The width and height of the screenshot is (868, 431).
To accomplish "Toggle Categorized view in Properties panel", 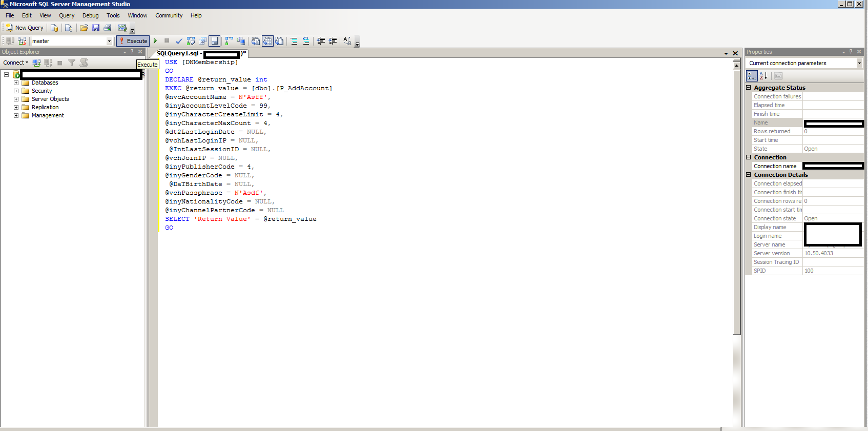I will [752, 76].
